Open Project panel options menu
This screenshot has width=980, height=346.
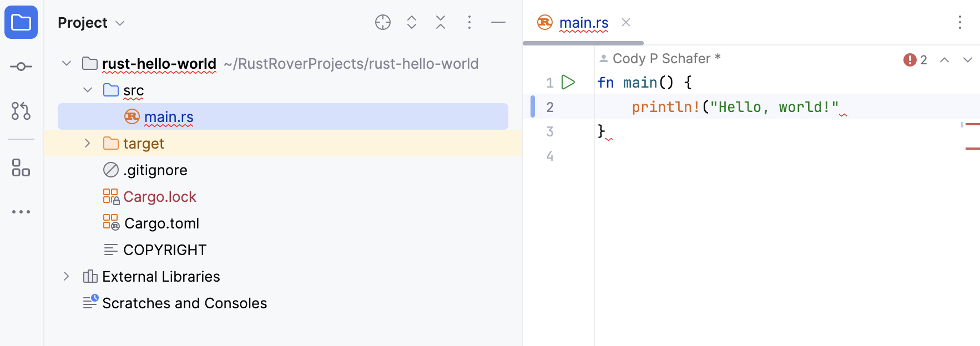(469, 22)
